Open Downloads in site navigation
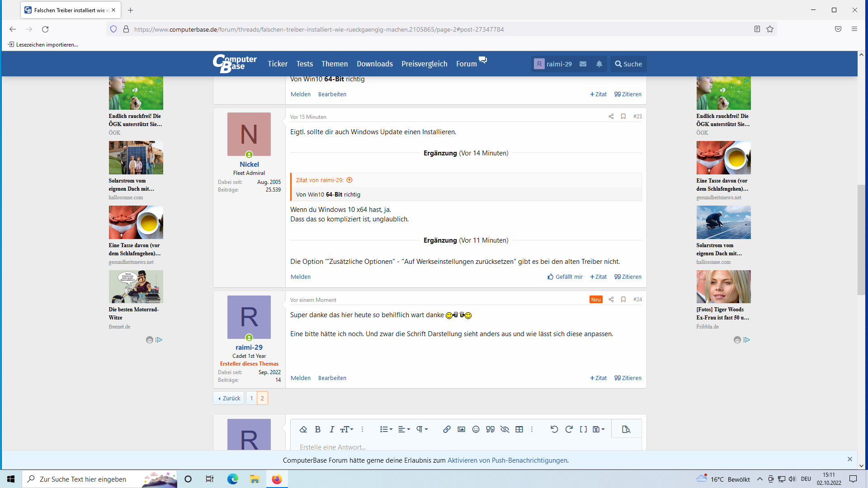 coord(374,64)
